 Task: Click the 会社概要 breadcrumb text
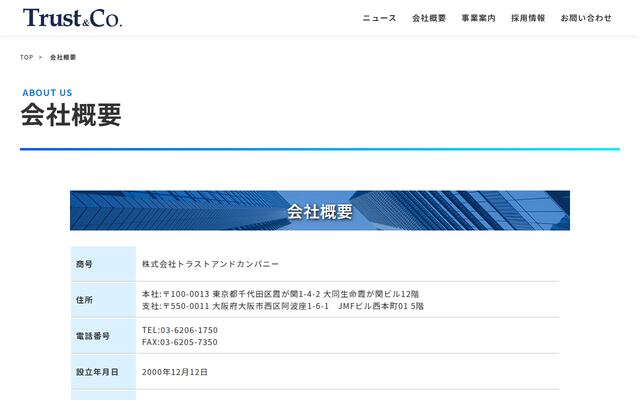click(63, 57)
